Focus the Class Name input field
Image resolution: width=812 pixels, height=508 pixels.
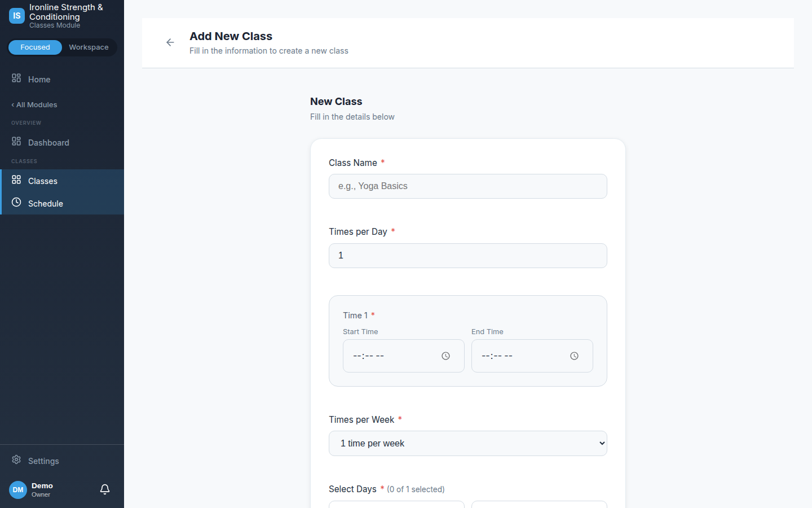pos(468,186)
